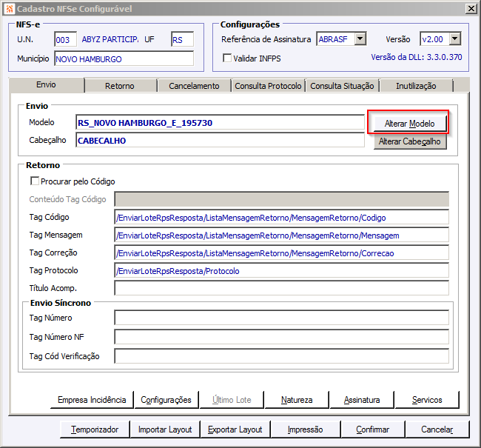Click the Impressão button
Viewport: 481px width, 448px height.
click(306, 429)
